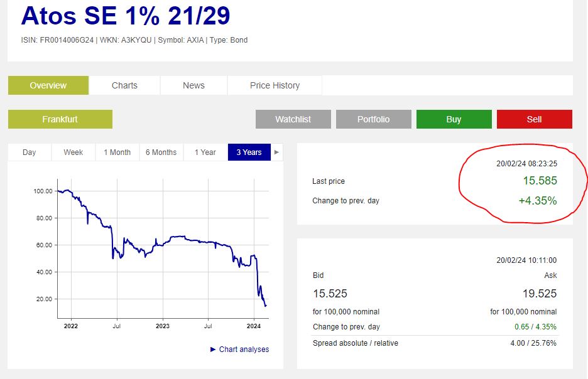Select the Frankfurt exchange button
This screenshot has width=588, height=379.
coord(60,119)
